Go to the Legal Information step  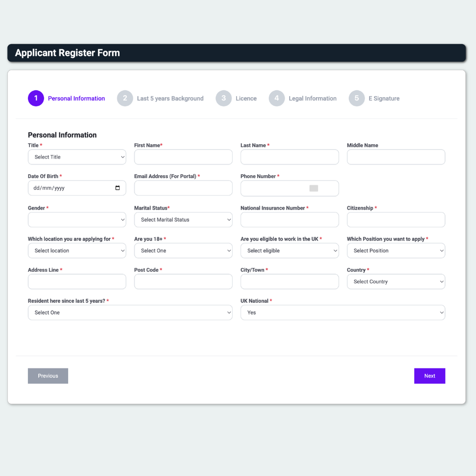pos(312,99)
